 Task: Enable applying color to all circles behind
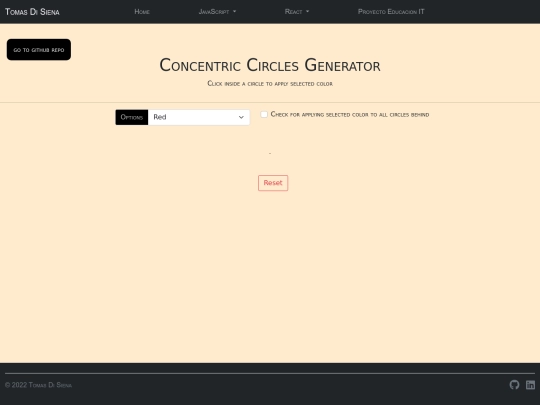pyautogui.click(x=264, y=114)
